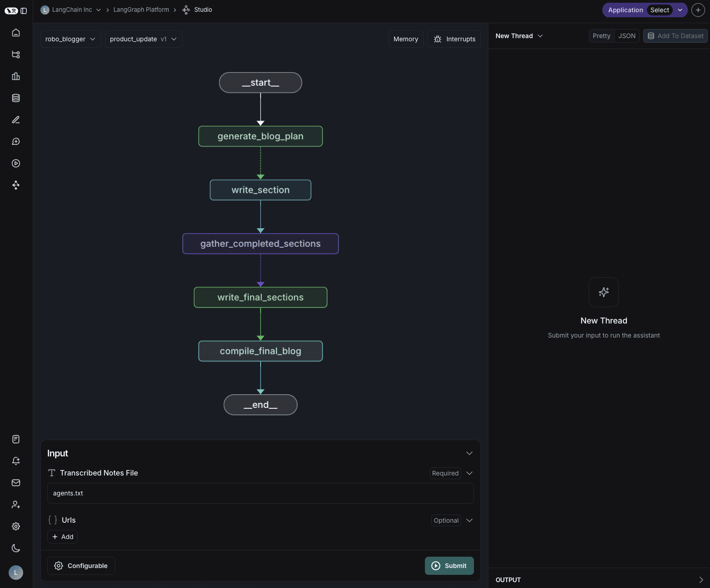Viewport: 710px width, 588px height.
Task: Open the play circle sidebar icon
Action: point(16,163)
